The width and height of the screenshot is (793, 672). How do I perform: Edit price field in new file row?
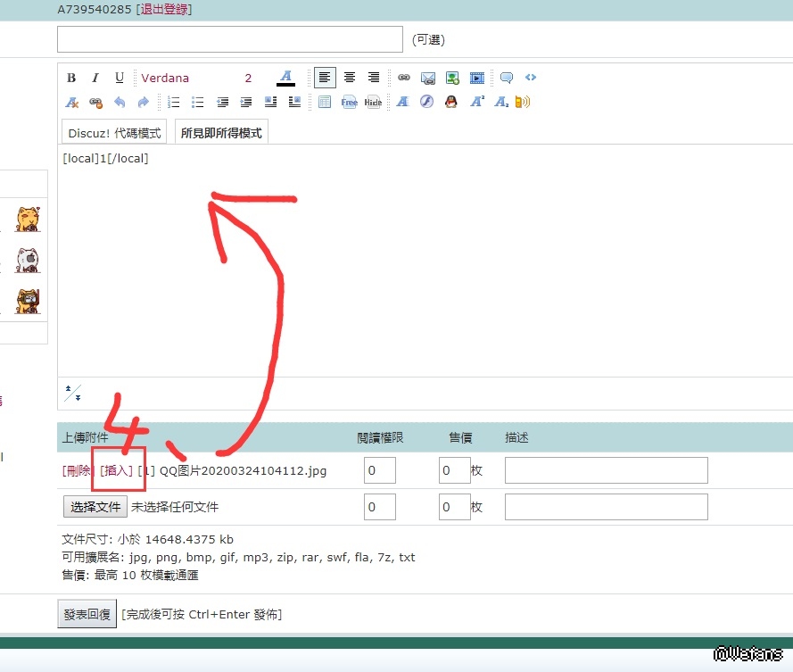click(455, 507)
